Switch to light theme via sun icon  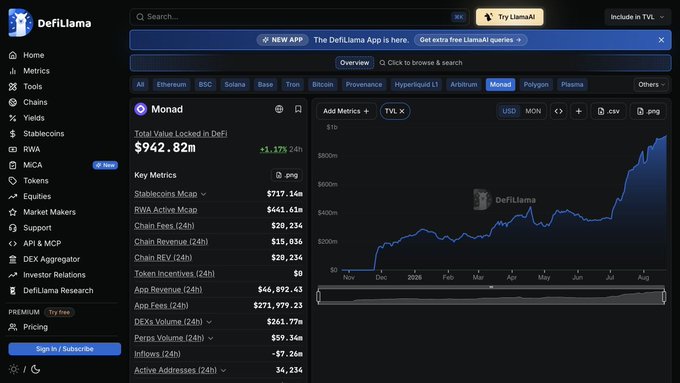coord(13,369)
